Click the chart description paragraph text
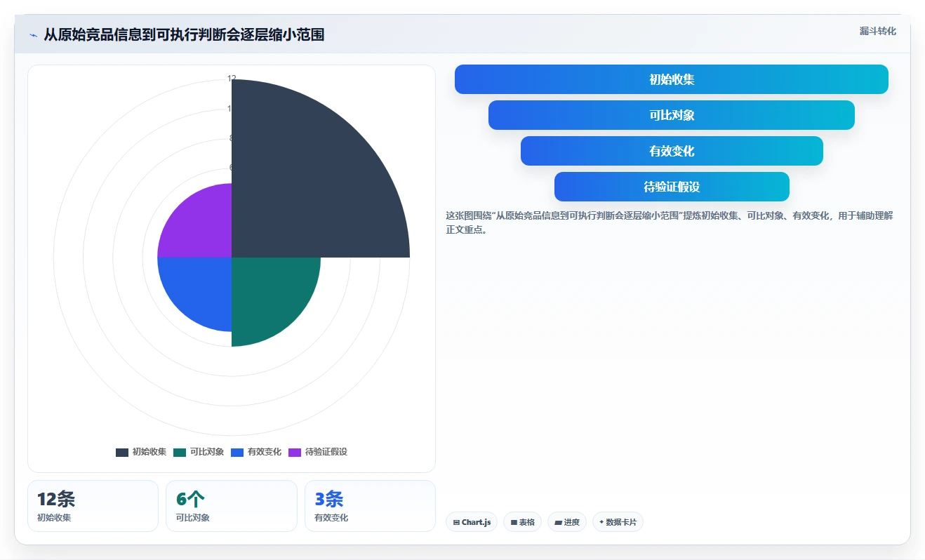The height and width of the screenshot is (560, 925). pos(669,222)
